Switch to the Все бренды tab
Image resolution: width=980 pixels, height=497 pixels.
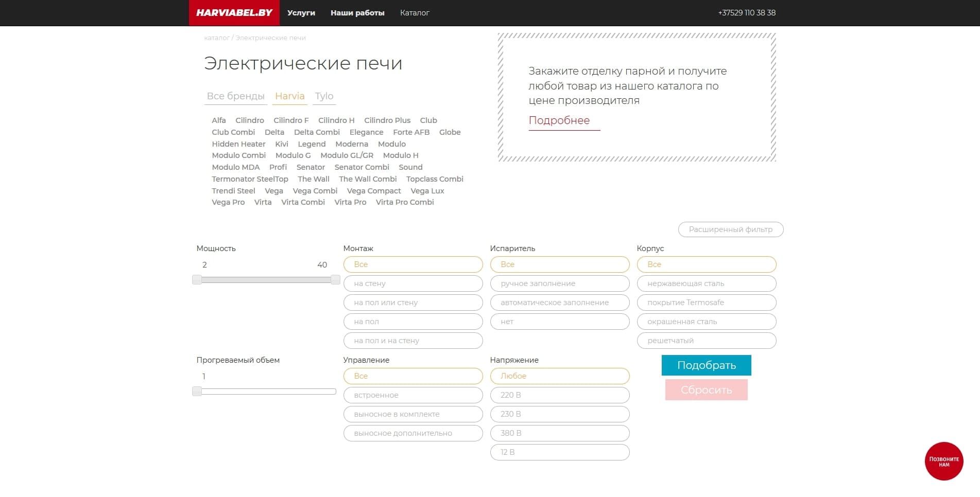[236, 96]
